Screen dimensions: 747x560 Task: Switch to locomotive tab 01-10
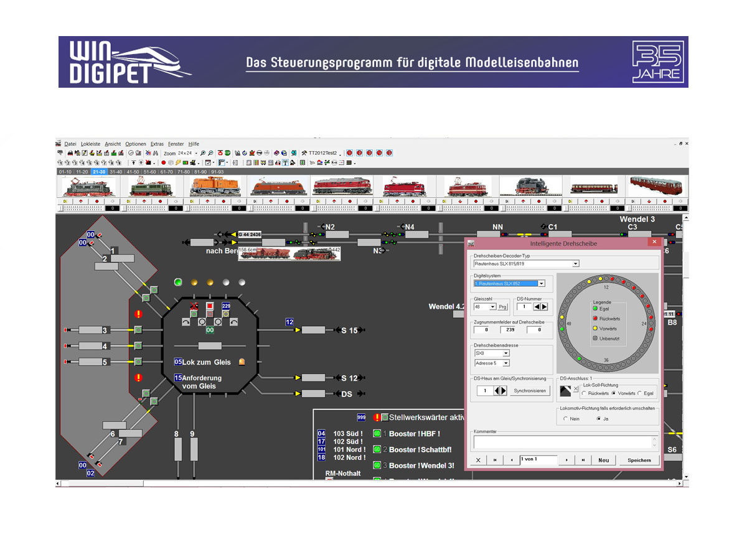pyautogui.click(x=65, y=171)
